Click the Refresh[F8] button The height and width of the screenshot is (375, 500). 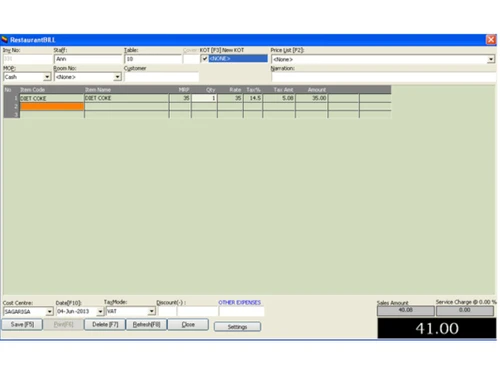146,324
